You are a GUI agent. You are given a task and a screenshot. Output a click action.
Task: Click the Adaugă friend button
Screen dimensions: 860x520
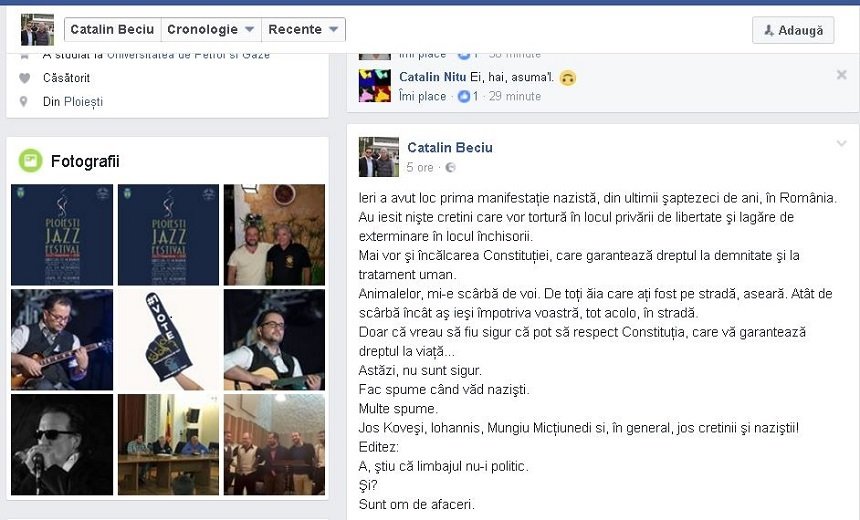coord(793,30)
